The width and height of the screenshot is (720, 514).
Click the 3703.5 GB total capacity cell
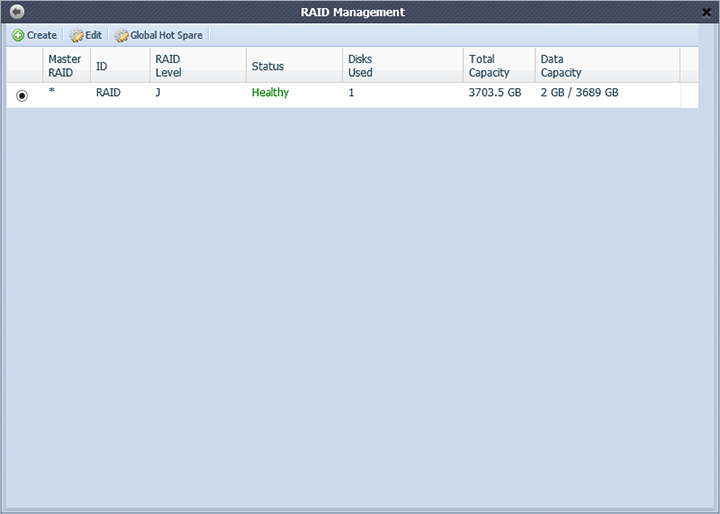496,93
